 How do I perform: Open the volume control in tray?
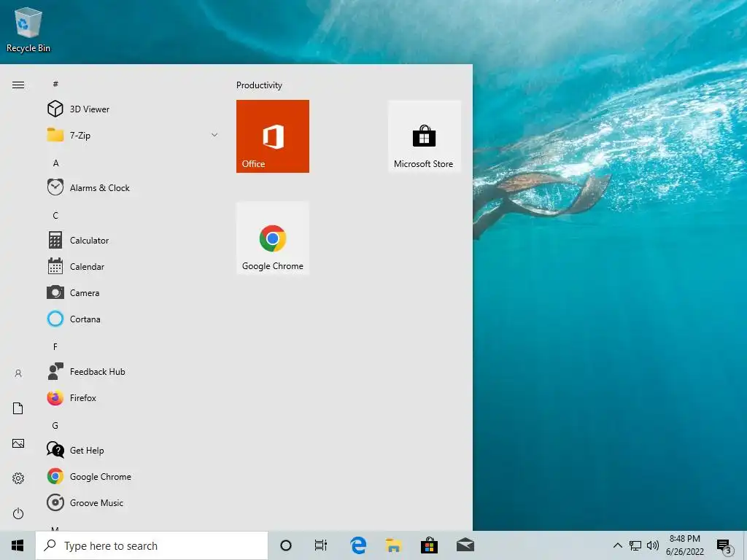click(653, 545)
